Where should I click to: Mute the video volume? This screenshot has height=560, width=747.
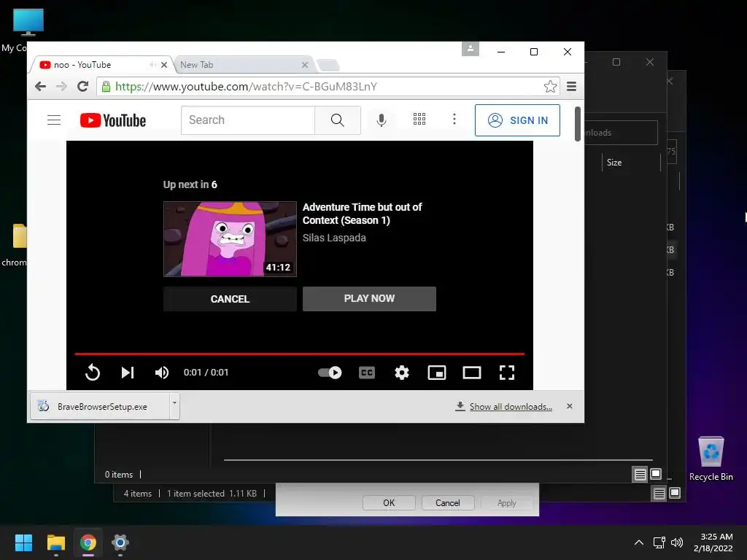point(162,373)
